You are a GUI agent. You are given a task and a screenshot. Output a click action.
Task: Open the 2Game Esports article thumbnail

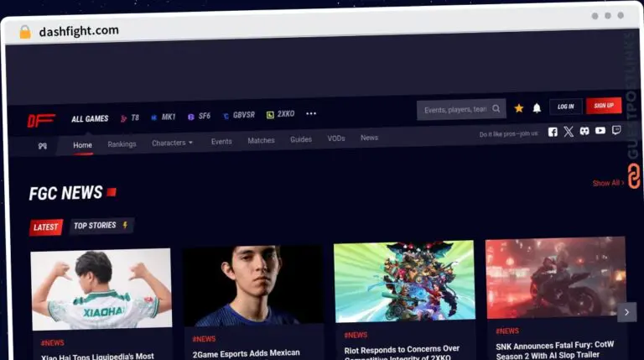tap(253, 285)
